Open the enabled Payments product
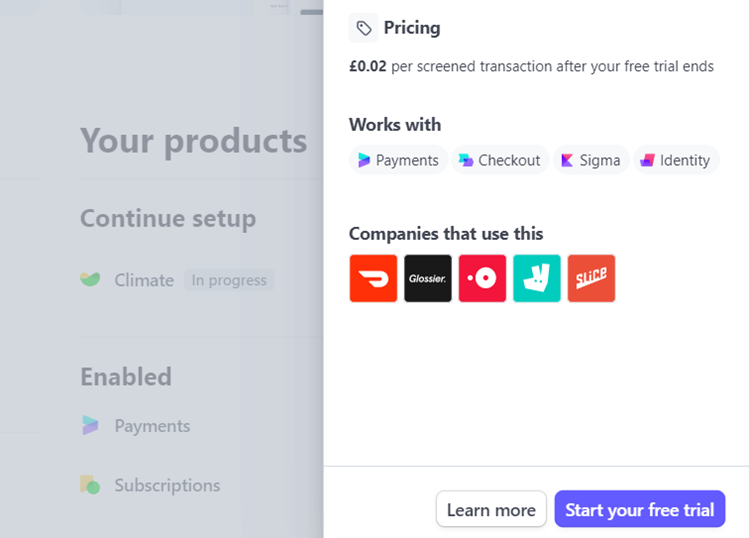 pyautogui.click(x=152, y=426)
